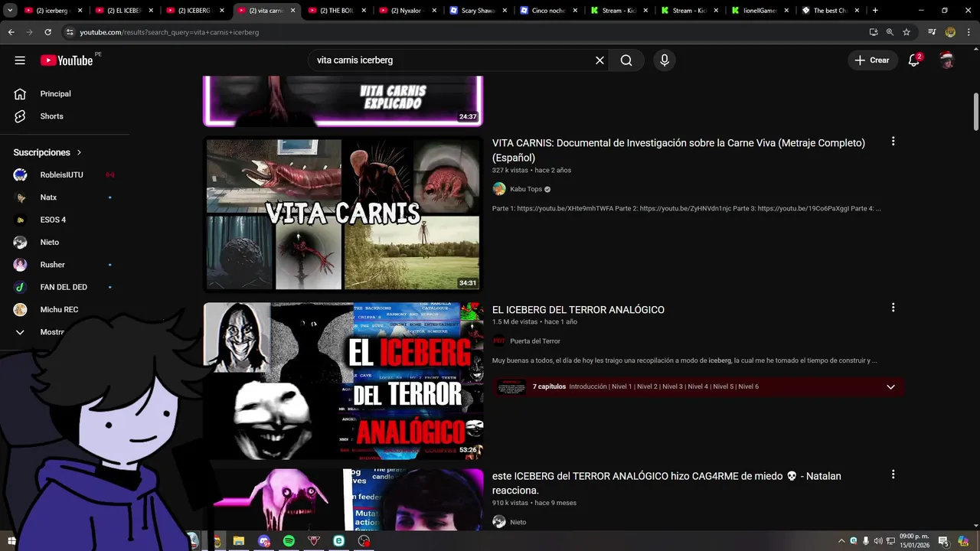The image size is (980, 551).
Task: Open the Puerta del Terror channel name
Action: click(x=535, y=341)
